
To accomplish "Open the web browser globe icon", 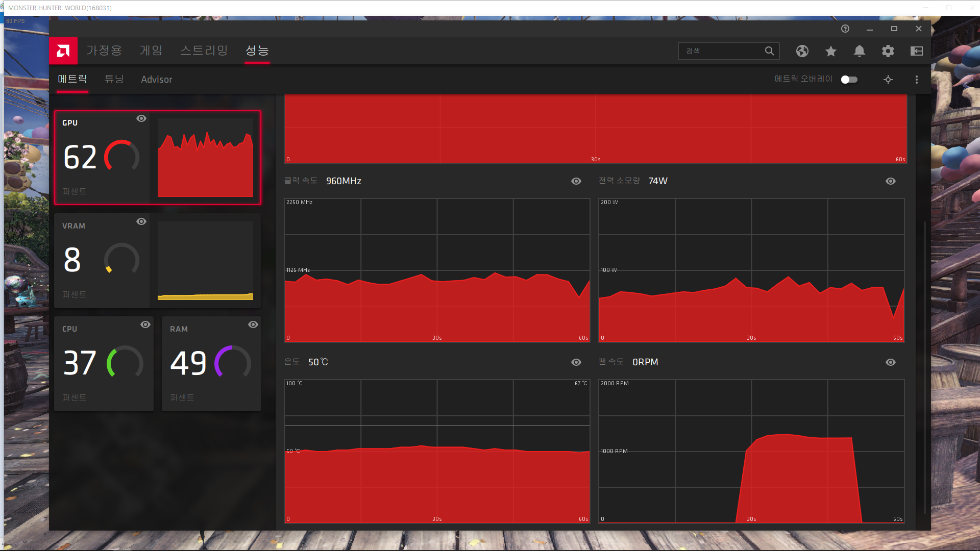I will [x=802, y=51].
